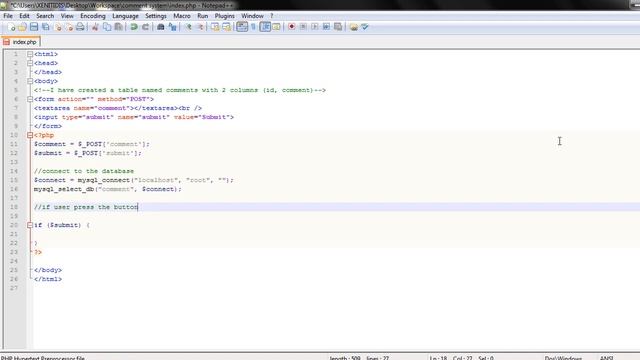Open the Language menu

tap(125, 16)
